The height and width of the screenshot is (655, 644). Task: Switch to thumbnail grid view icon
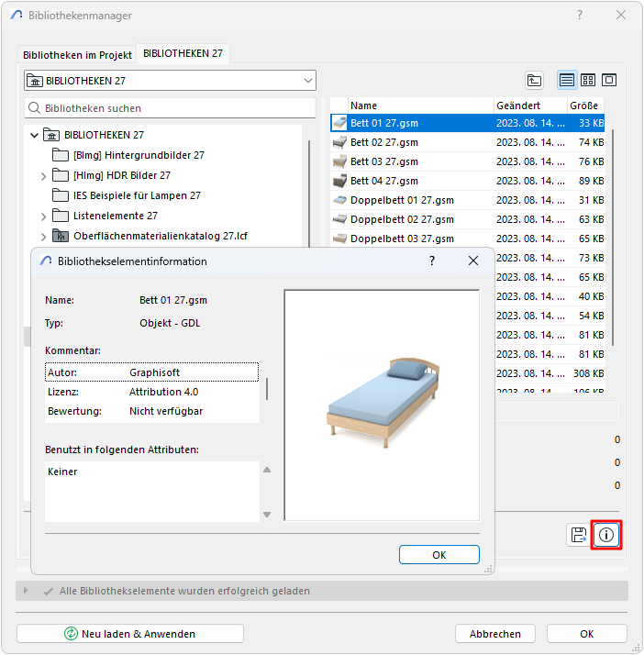(588, 80)
